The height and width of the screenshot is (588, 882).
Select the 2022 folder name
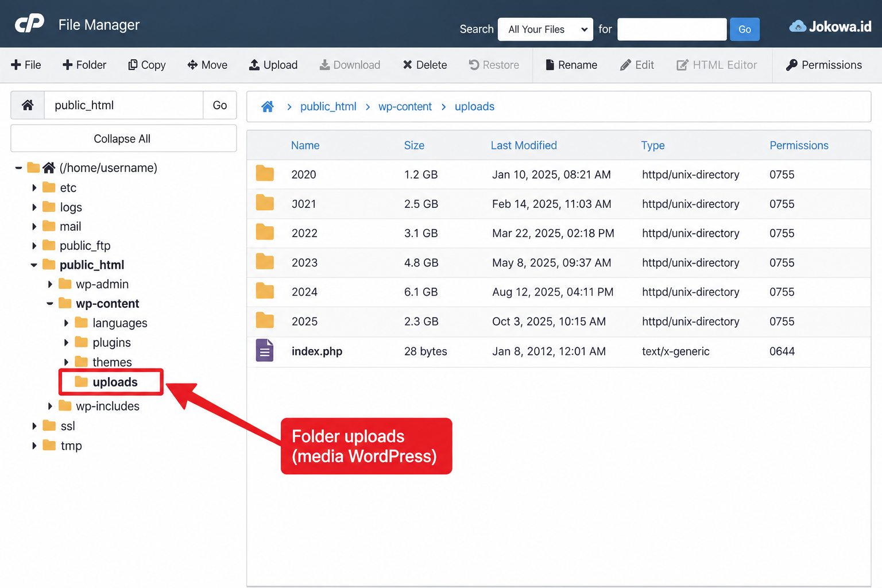304,233
